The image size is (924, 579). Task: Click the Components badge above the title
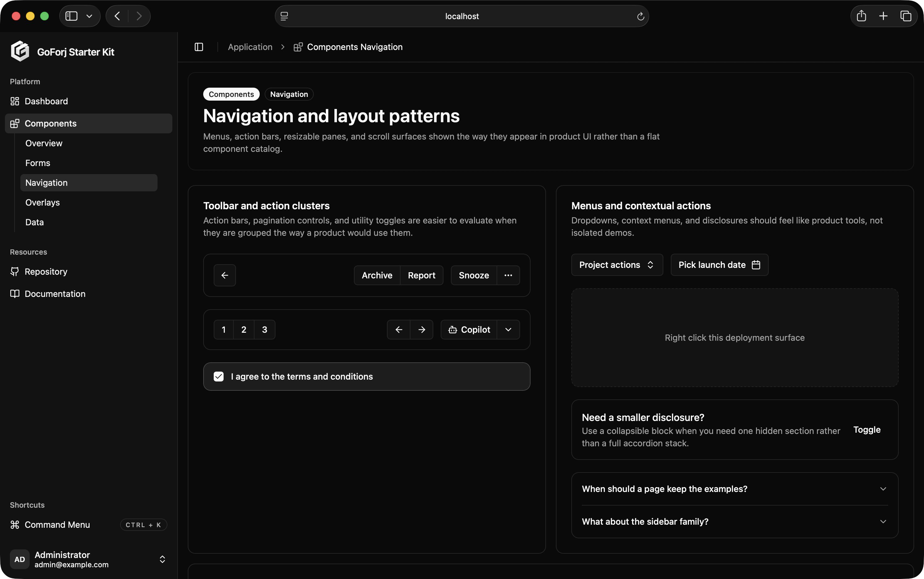[x=231, y=94]
